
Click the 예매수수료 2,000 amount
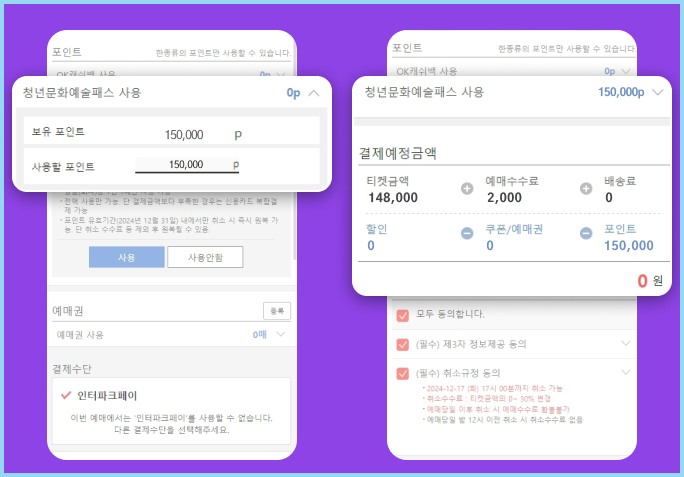pos(504,198)
